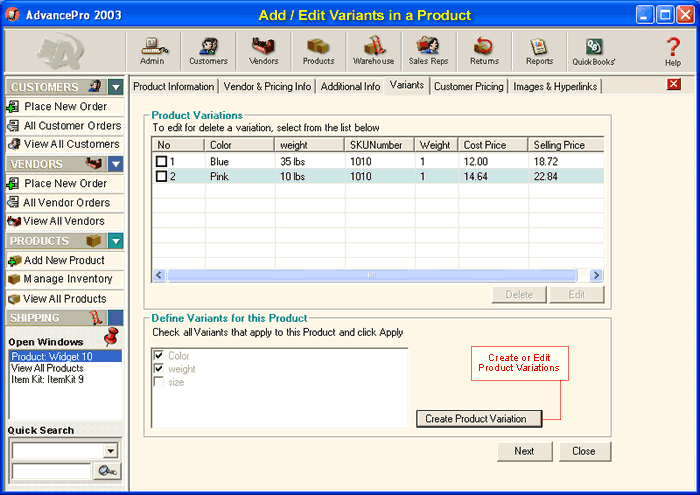Click Place New Order under Vendors
This screenshot has width=700, height=495.
(x=65, y=183)
